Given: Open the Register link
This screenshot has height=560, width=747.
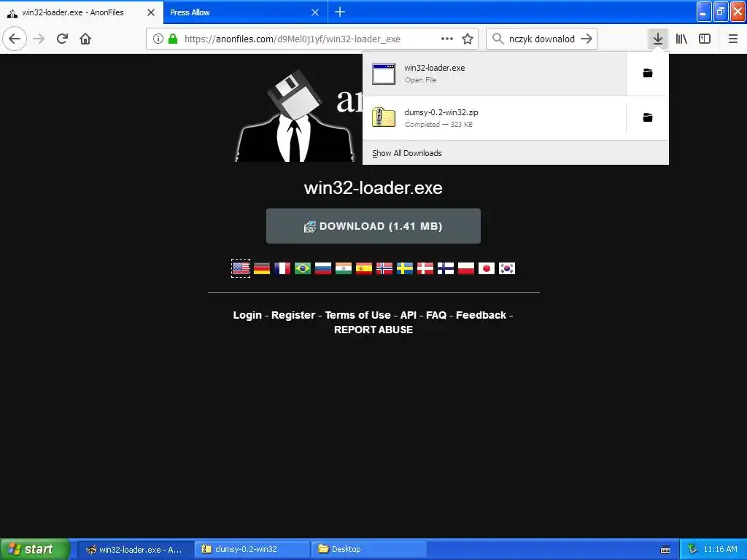Looking at the screenshot, I should click(293, 315).
